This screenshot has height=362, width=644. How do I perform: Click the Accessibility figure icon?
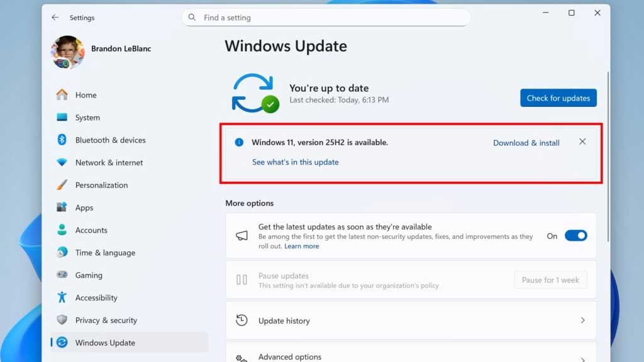tap(62, 298)
